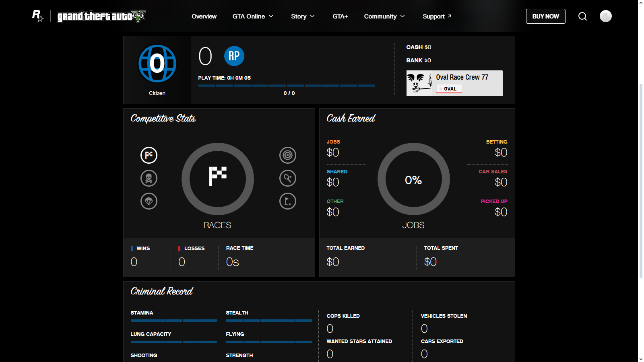This screenshot has width=644, height=362.
Task: Expand the Story menu
Action: click(x=303, y=16)
